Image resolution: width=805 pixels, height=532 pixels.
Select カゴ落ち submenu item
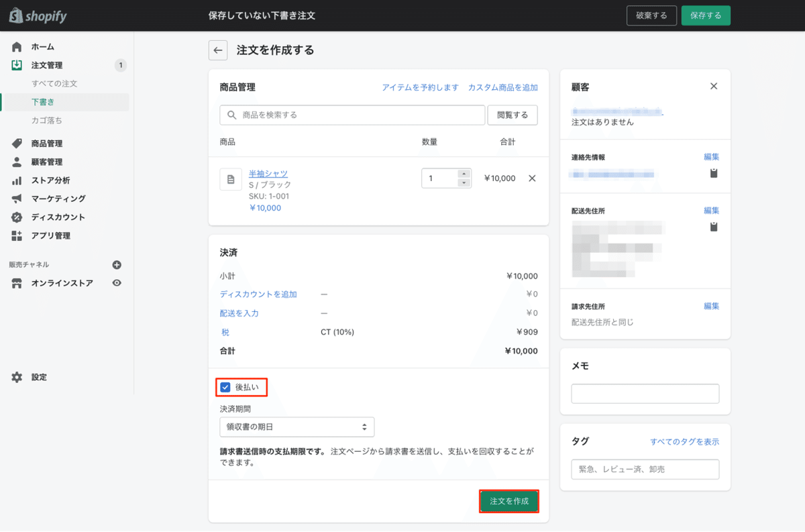pos(47,120)
